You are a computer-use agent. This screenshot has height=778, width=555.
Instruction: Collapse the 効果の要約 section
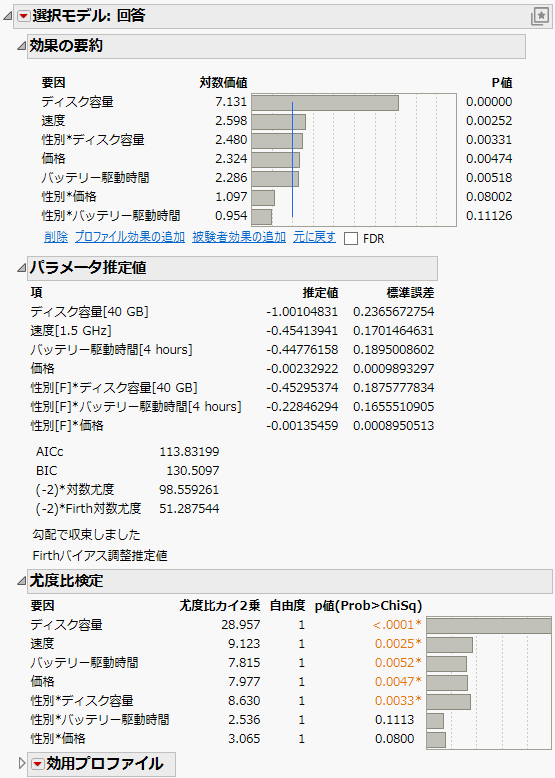click(21, 46)
